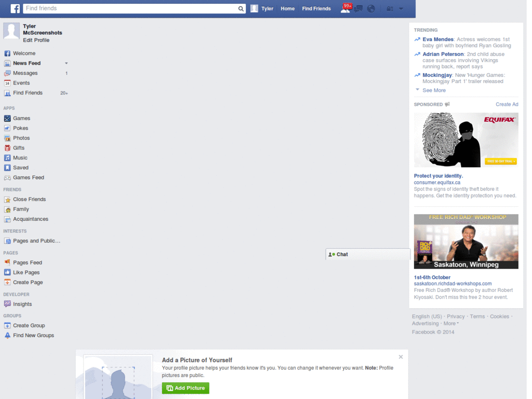This screenshot has width=532, height=399.
Task: Expand the News Feed options arrow
Action: tap(66, 63)
